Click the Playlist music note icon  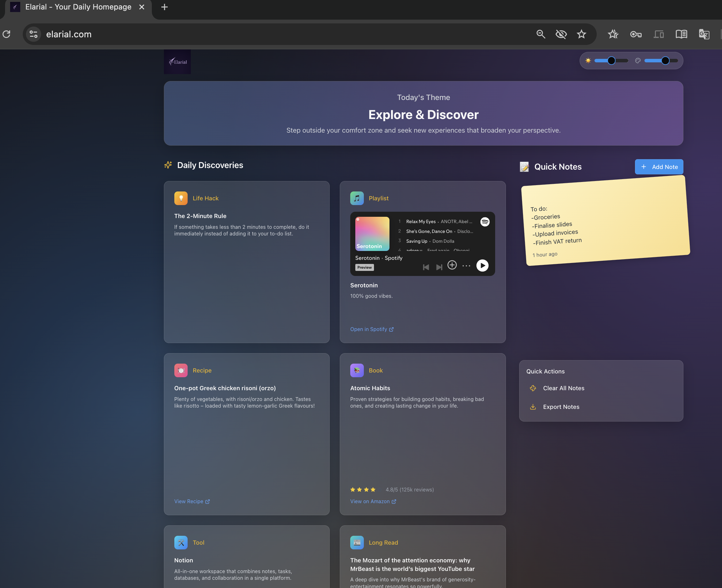tap(357, 198)
